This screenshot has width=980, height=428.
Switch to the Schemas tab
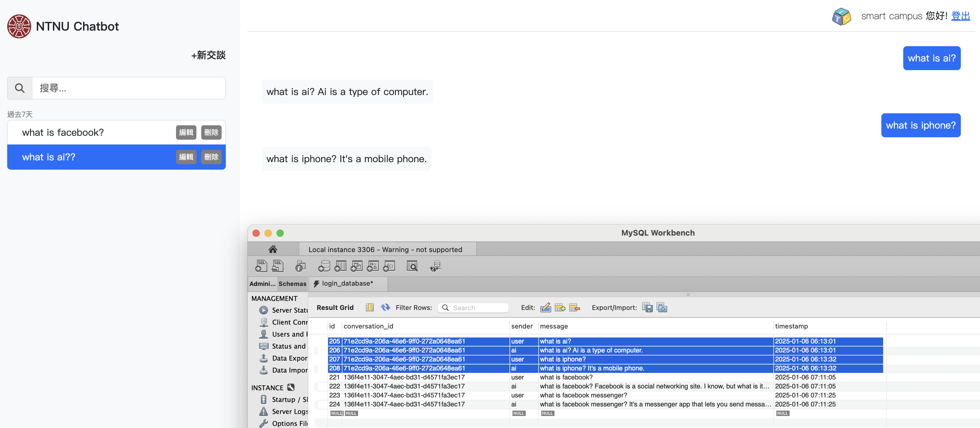pos(292,284)
